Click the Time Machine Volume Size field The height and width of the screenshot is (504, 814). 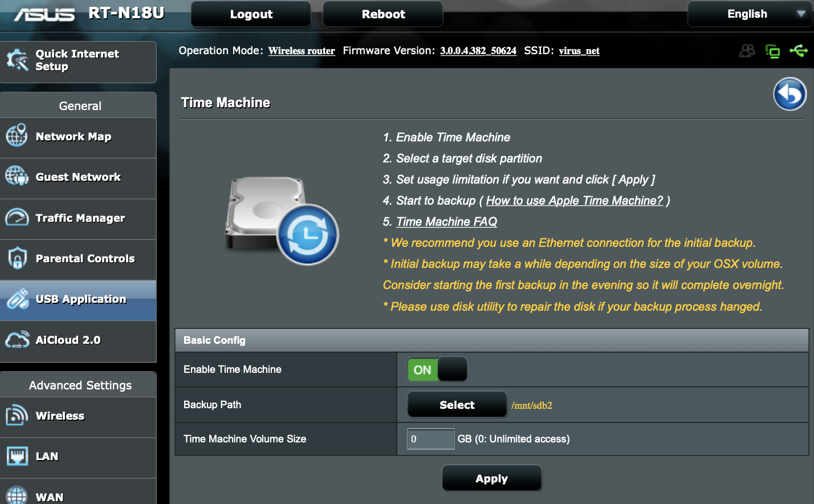[430, 439]
